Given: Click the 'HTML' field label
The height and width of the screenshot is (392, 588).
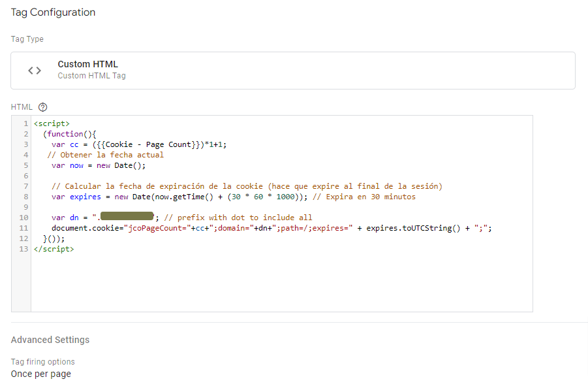Looking at the screenshot, I should [22, 107].
